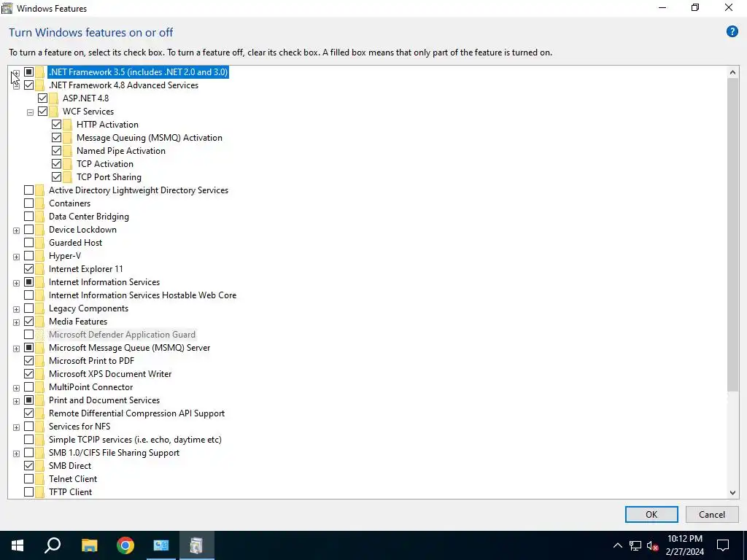
Task: Select Simple TCPIP services row text
Action: point(135,440)
